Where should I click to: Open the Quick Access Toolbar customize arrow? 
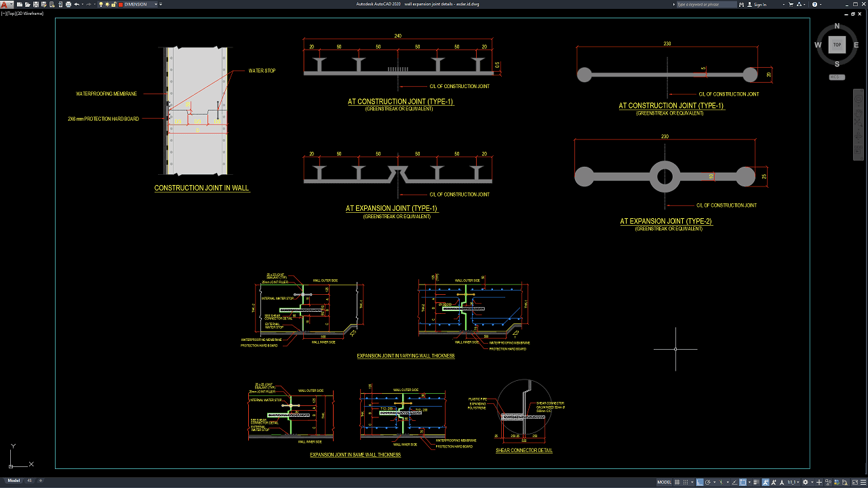(161, 5)
